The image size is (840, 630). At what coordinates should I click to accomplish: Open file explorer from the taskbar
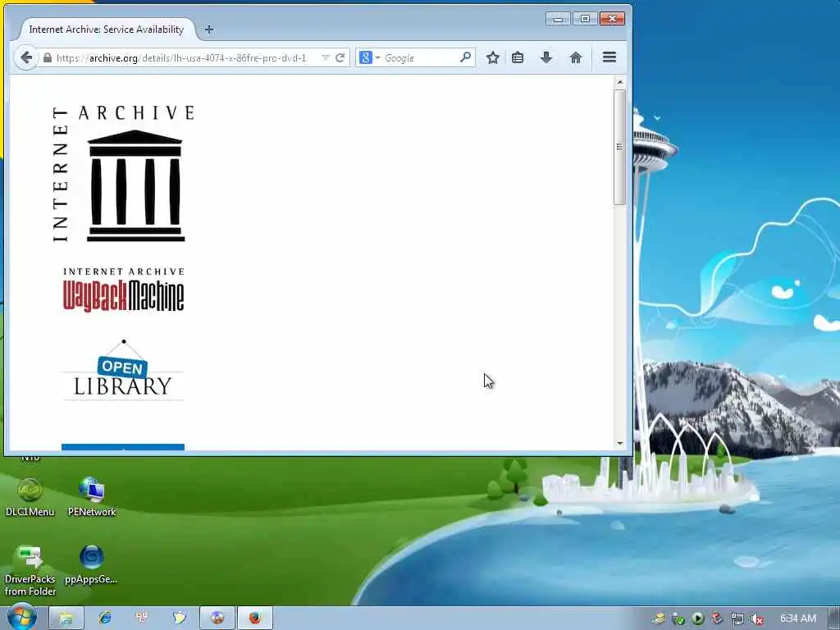pos(66,618)
